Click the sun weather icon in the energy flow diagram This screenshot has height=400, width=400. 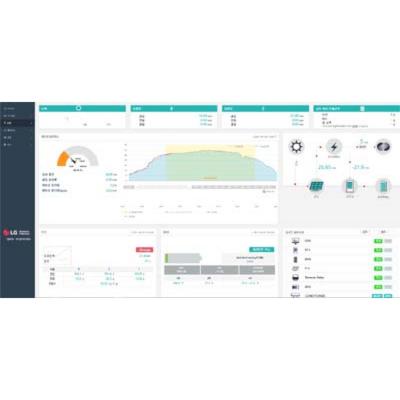(296, 147)
